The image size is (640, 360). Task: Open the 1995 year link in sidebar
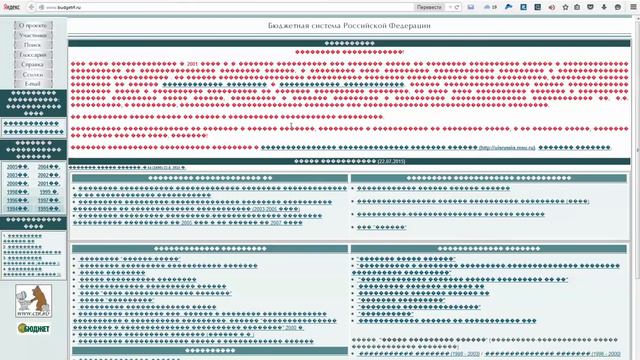click(48, 209)
